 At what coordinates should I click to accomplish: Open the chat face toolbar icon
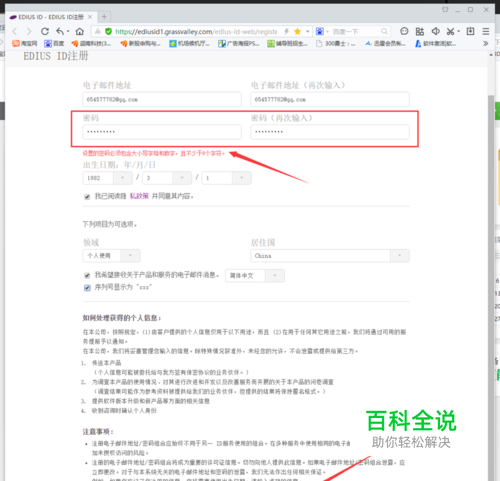[x=404, y=31]
